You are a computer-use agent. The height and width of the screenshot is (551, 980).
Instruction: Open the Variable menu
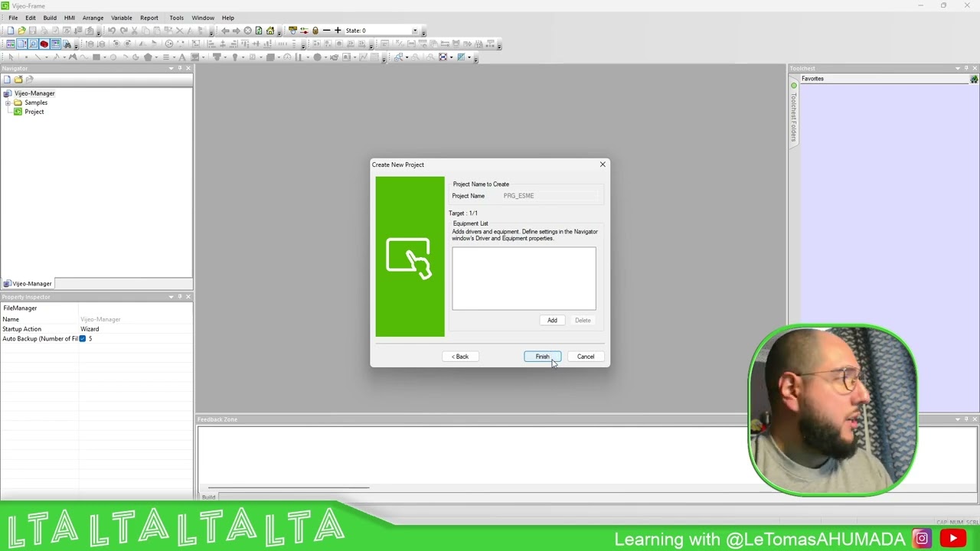(x=122, y=18)
